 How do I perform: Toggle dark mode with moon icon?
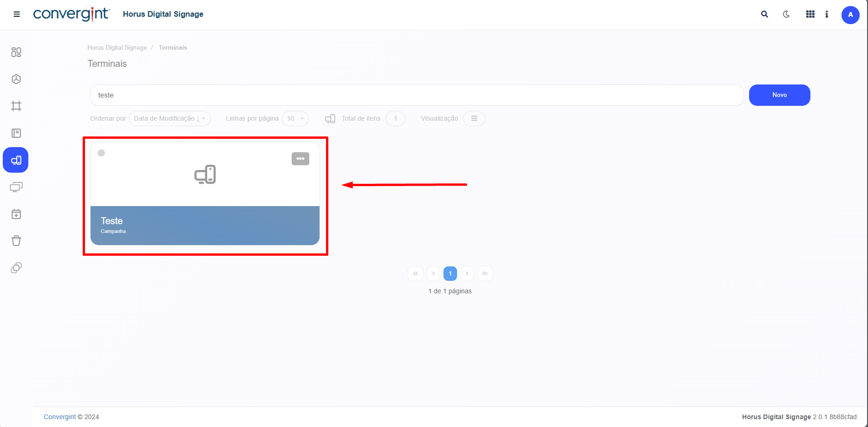click(786, 14)
